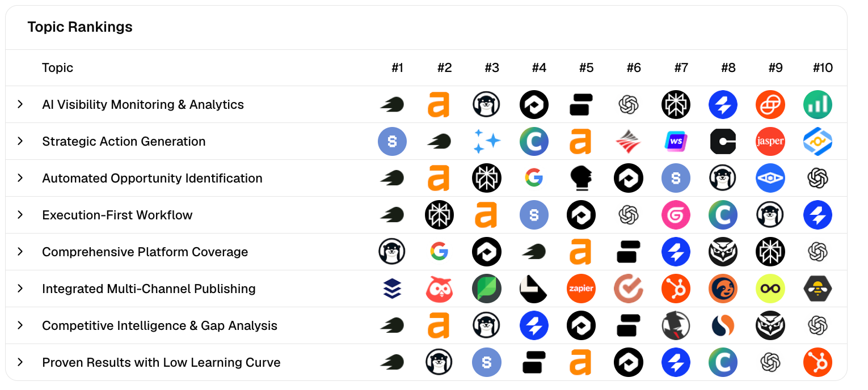
Task: Click the blue sparkle stars icon
Action: [x=486, y=142]
